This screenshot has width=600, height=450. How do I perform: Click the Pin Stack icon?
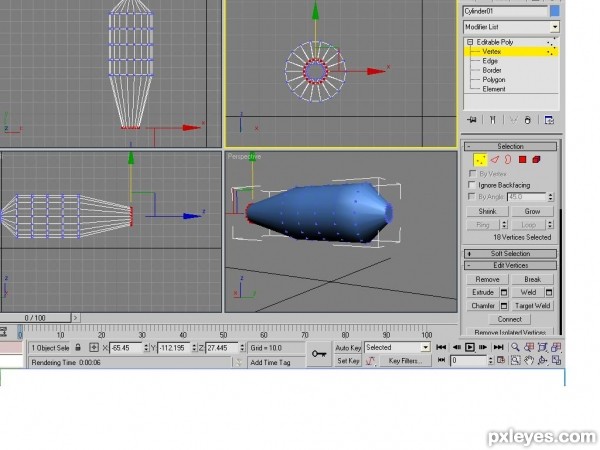(472, 120)
